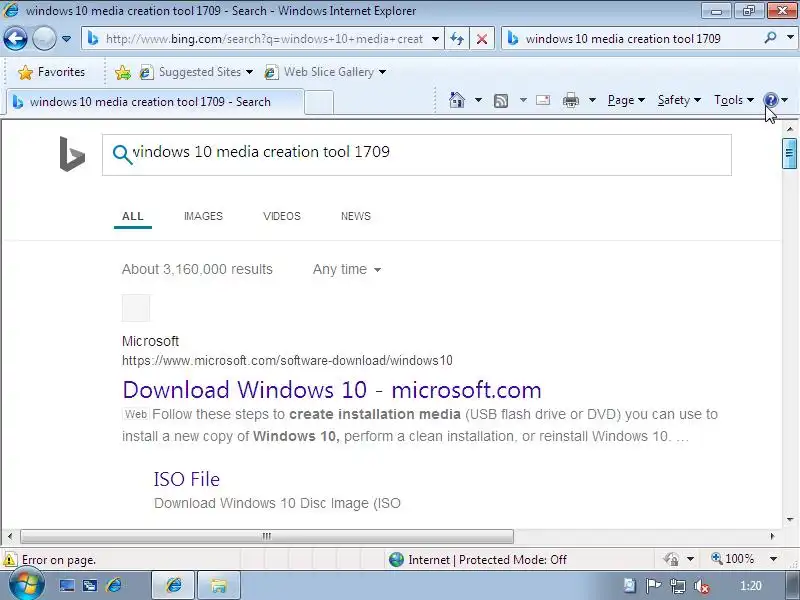The image size is (800, 600).
Task: Click the muted volume tray icon
Action: [x=702, y=586]
